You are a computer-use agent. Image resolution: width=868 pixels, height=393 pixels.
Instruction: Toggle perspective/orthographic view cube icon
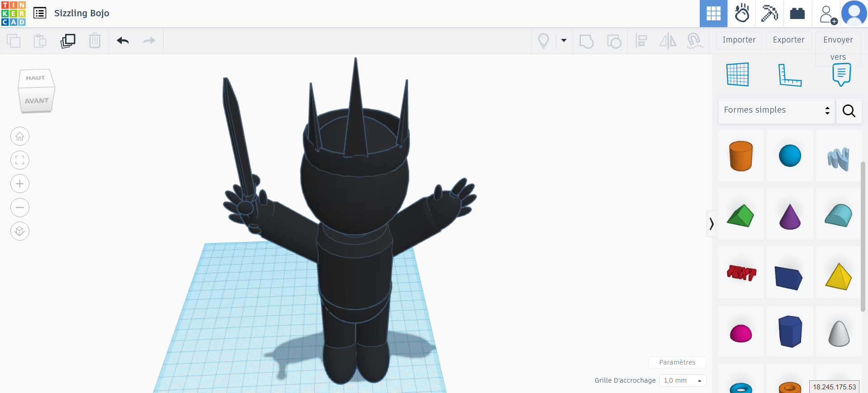(20, 231)
